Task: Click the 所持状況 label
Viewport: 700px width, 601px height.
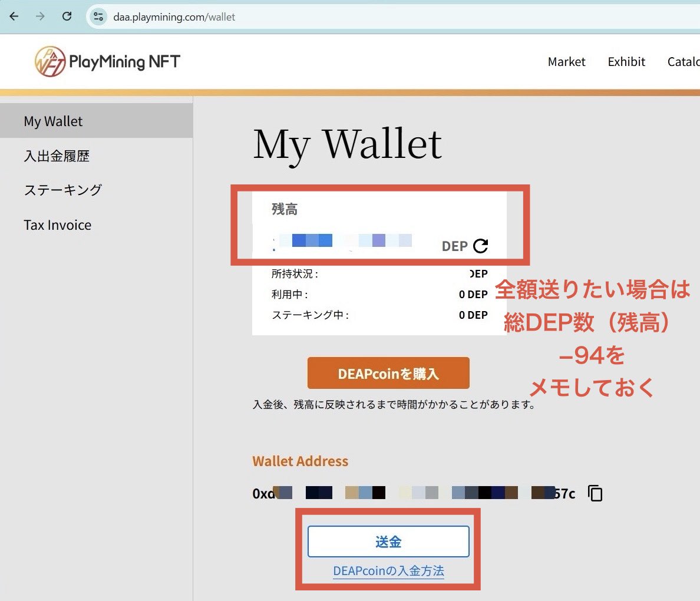Action: 295,274
